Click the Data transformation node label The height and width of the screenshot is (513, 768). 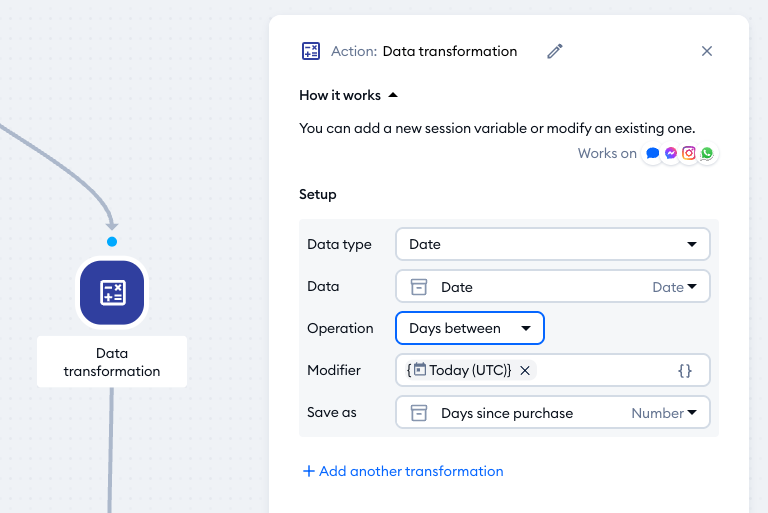pos(112,362)
